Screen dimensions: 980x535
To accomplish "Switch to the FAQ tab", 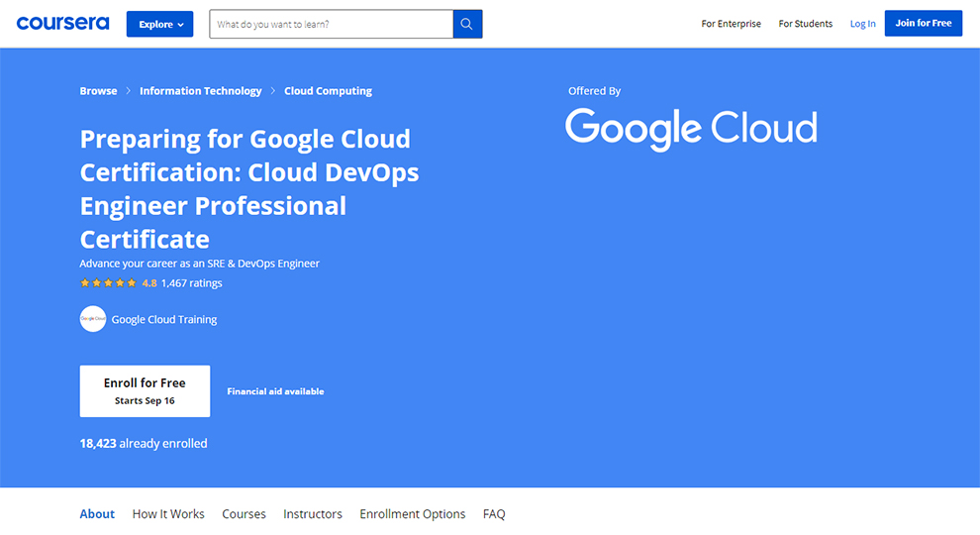I will [x=494, y=514].
